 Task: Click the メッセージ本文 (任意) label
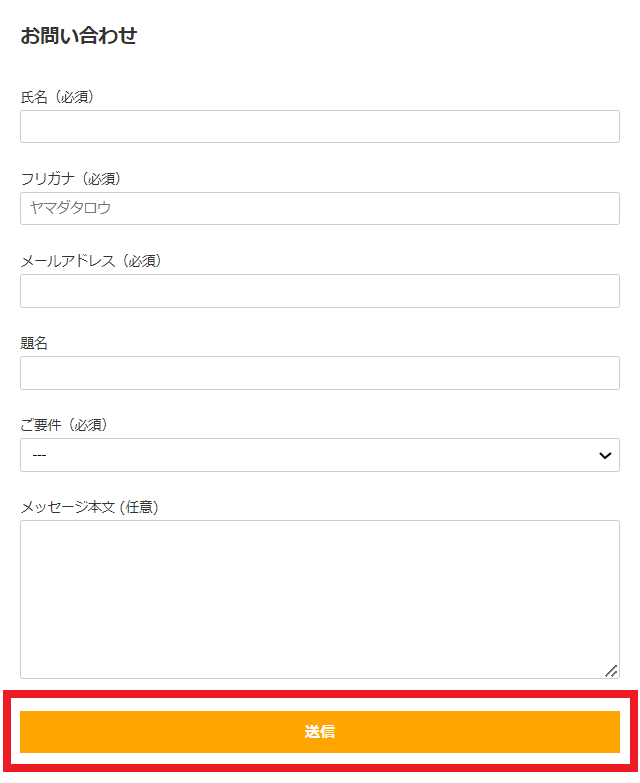pyautogui.click(x=89, y=507)
